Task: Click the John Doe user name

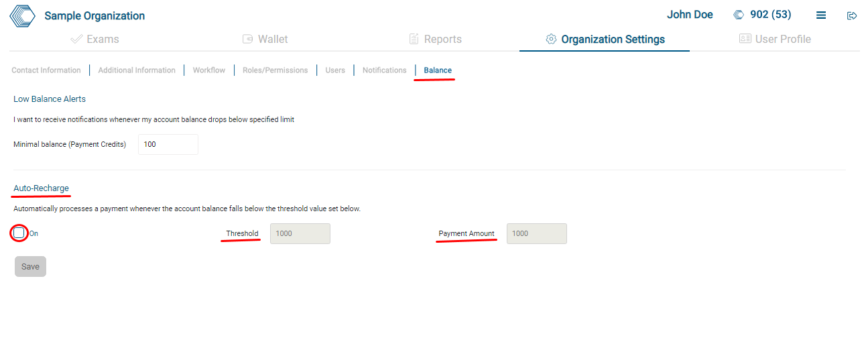Action: (690, 14)
